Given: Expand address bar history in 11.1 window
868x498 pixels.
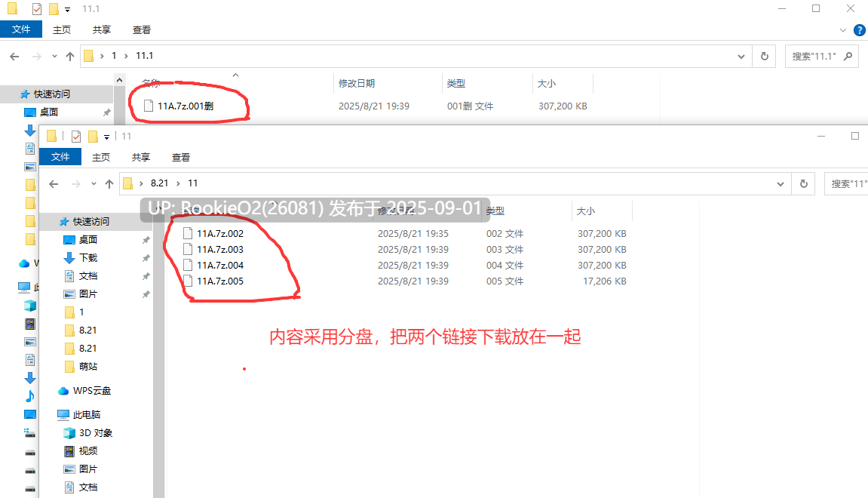Looking at the screenshot, I should [741, 56].
